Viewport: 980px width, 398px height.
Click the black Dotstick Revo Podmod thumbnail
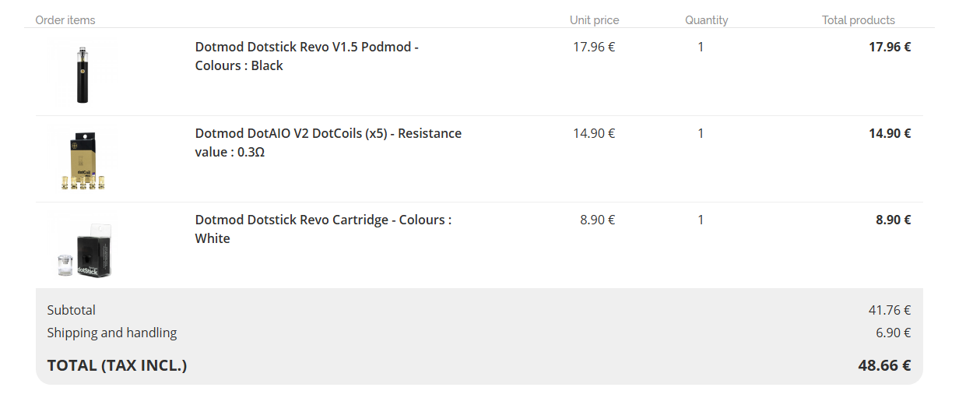click(x=82, y=74)
